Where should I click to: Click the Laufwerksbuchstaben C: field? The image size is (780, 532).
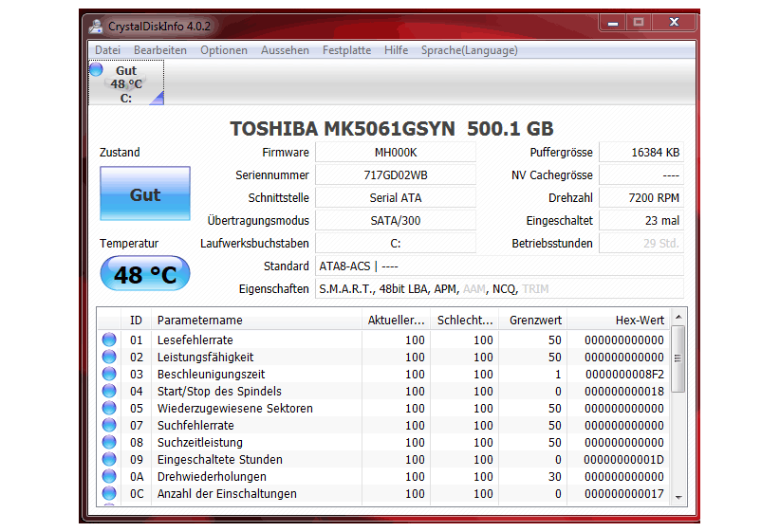coord(396,243)
